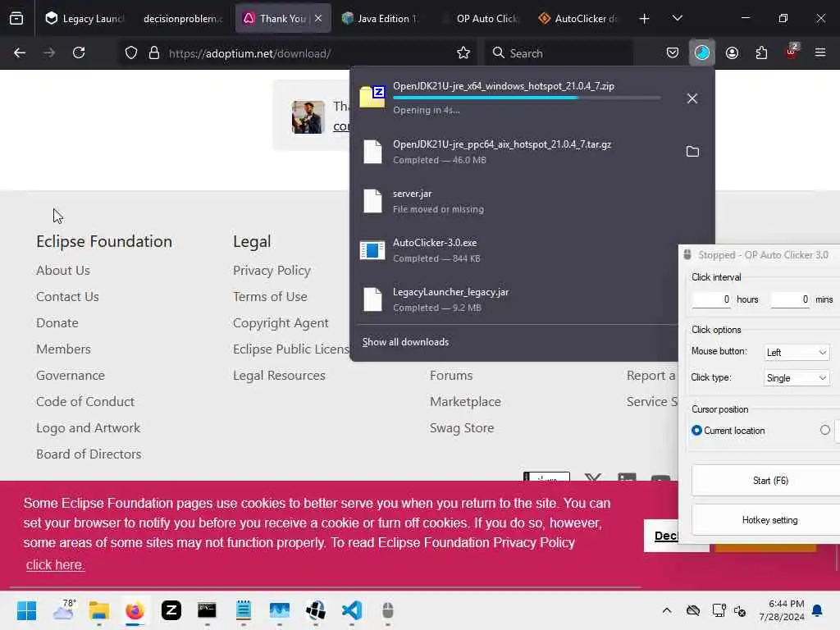Open the Donate link
The width and height of the screenshot is (840, 630).
tap(57, 322)
